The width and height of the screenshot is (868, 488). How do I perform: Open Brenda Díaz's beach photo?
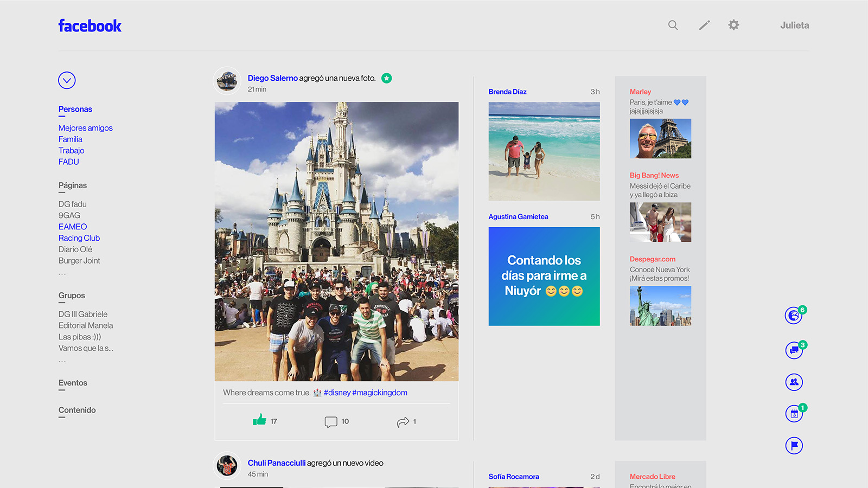pyautogui.click(x=544, y=151)
